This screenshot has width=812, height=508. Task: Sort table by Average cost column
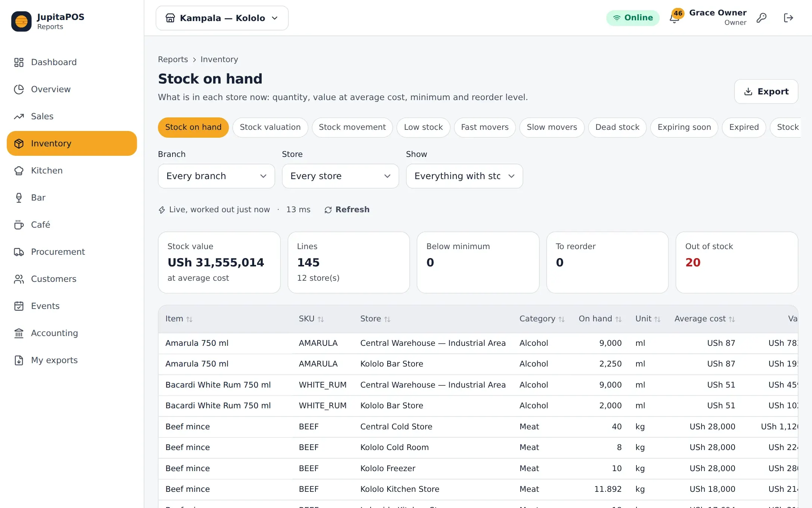point(704,319)
